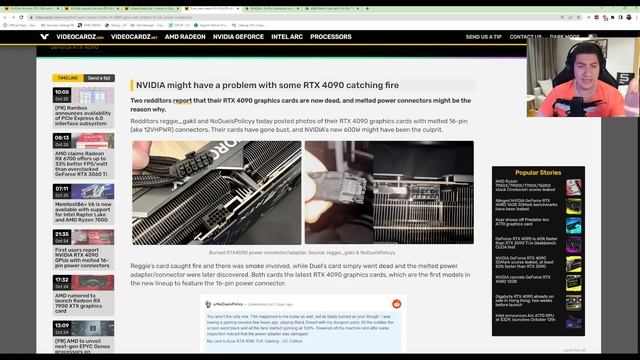
Task: Click the browser back arrow
Action: tap(5, 17)
